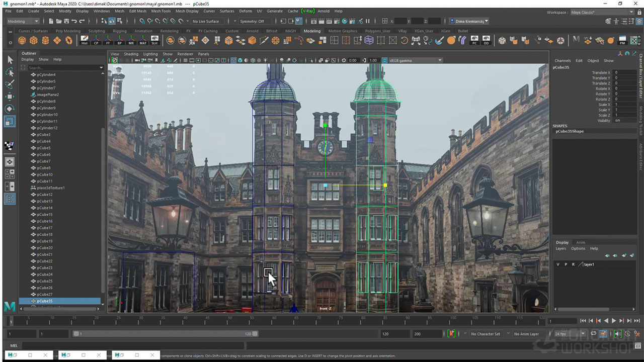644x362 pixels.
Task: Click the PM shelf icon
Action: [623, 40]
